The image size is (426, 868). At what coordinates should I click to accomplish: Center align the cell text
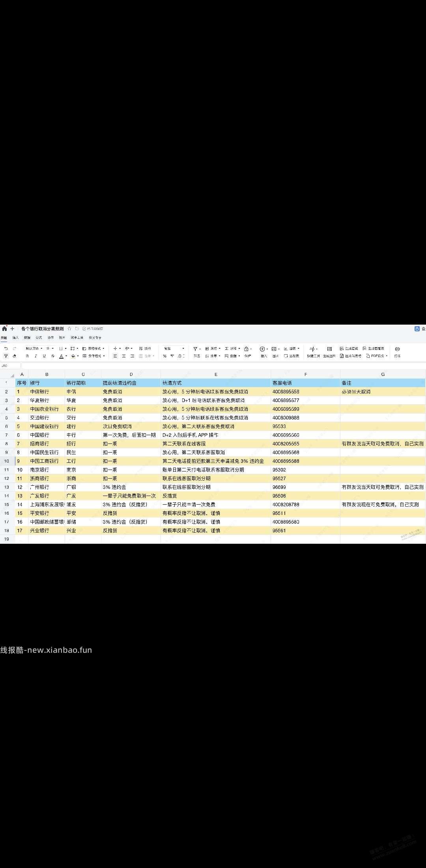(123, 356)
